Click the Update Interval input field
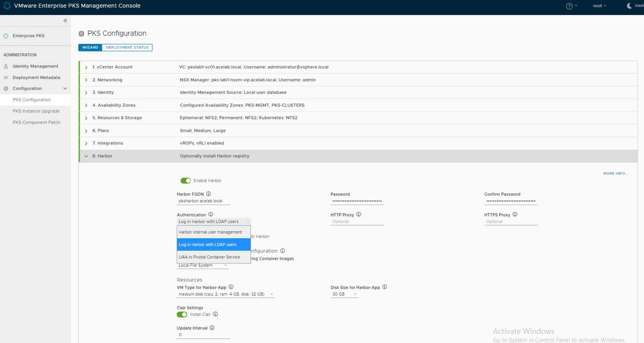This screenshot has width=644, height=343. tap(203, 335)
